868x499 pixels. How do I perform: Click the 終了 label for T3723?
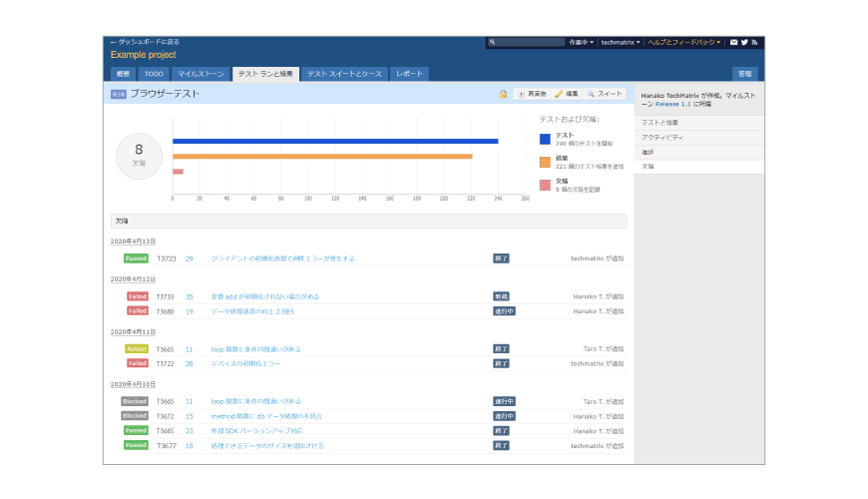point(501,258)
